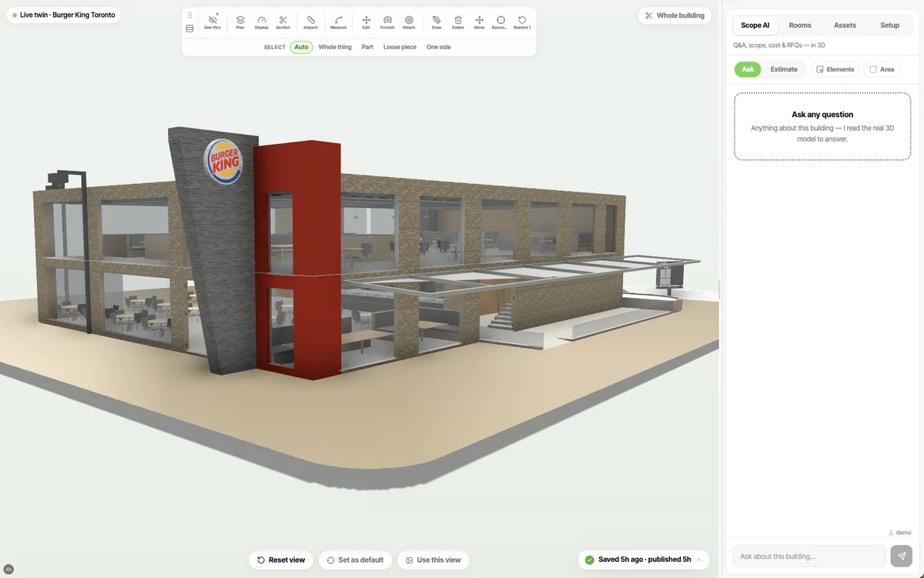
Task: Click the send message arrow button
Action: point(901,556)
